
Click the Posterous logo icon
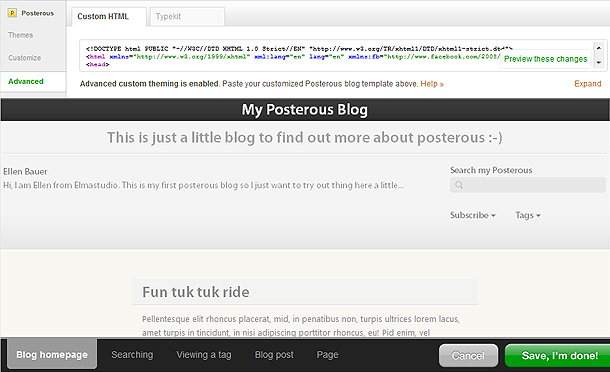pyautogui.click(x=12, y=13)
